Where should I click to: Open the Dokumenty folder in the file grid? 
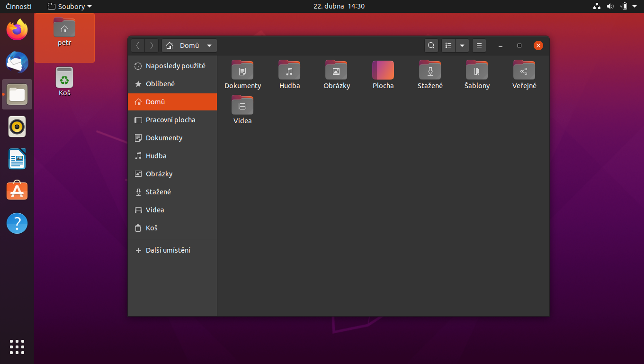point(242,74)
